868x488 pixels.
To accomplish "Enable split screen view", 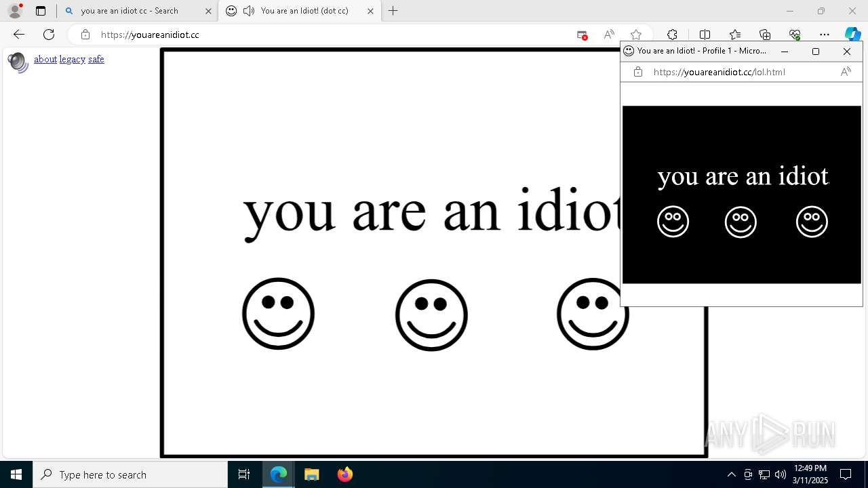I will pyautogui.click(x=705, y=35).
